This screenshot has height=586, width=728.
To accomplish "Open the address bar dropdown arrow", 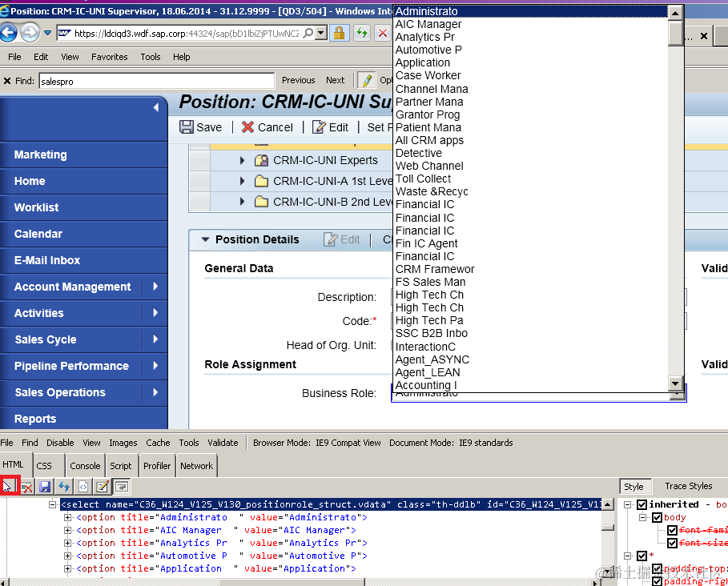I will (x=321, y=34).
